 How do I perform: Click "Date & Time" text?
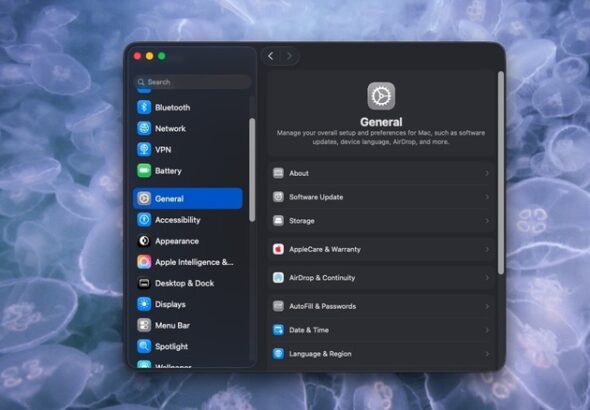309,330
